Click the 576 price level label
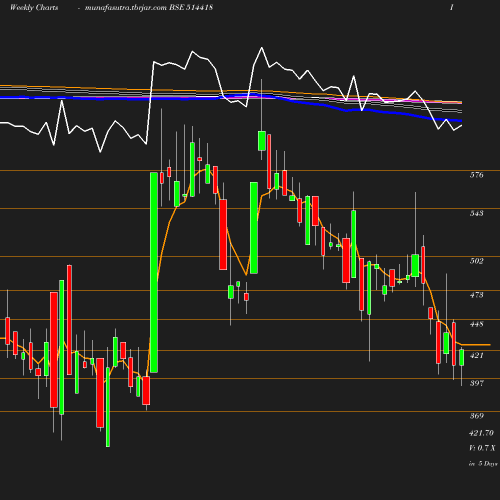The width and height of the screenshot is (500, 500). 476,175
